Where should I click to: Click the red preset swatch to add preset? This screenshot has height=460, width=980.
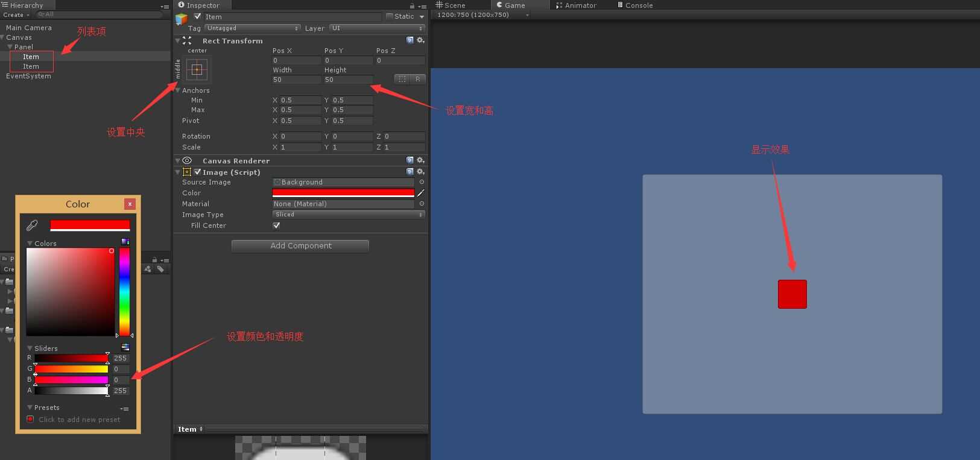coord(30,419)
